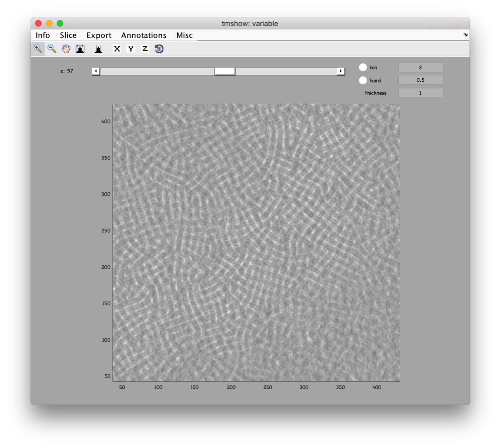This screenshot has height=448, width=500.
Task: Click the left arrow of z slider
Action: [x=96, y=71]
